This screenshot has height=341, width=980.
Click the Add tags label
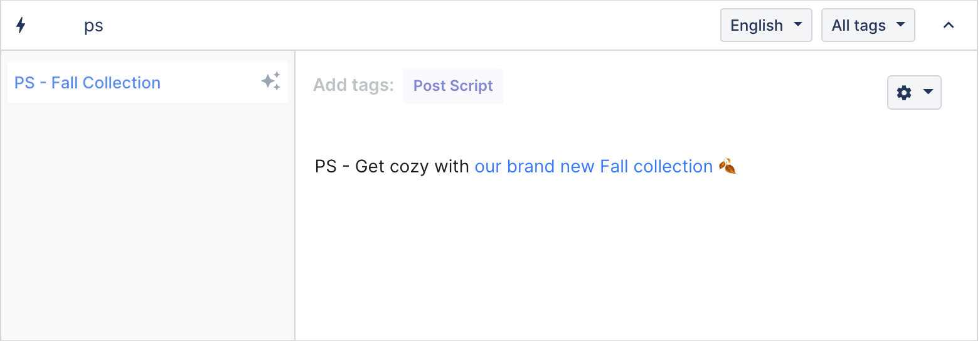[x=353, y=85]
